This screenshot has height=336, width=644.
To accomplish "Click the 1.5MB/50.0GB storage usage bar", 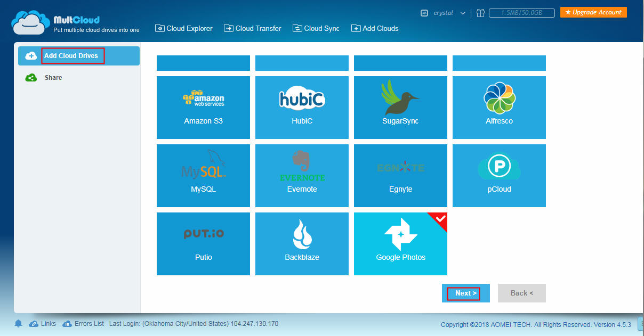I will point(522,13).
